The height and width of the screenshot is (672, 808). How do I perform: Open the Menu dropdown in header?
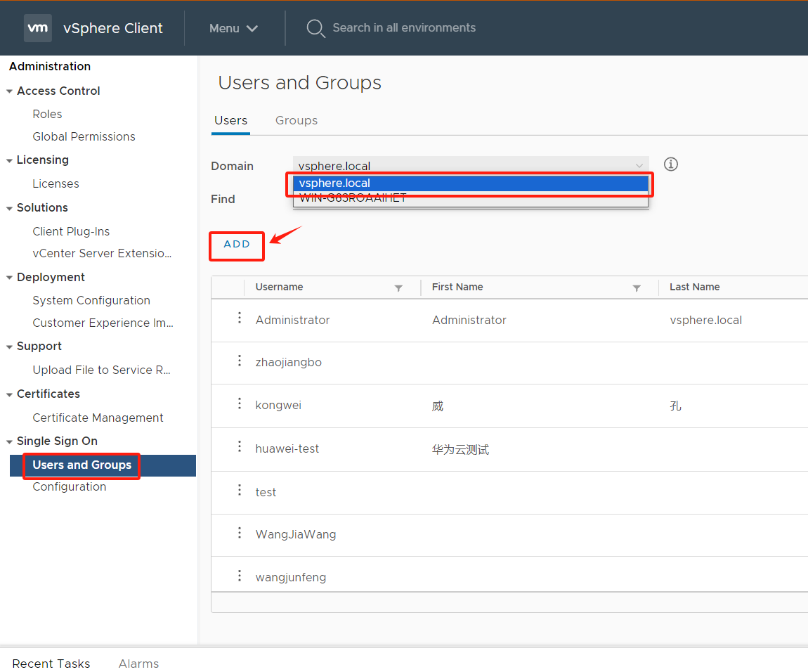point(233,28)
